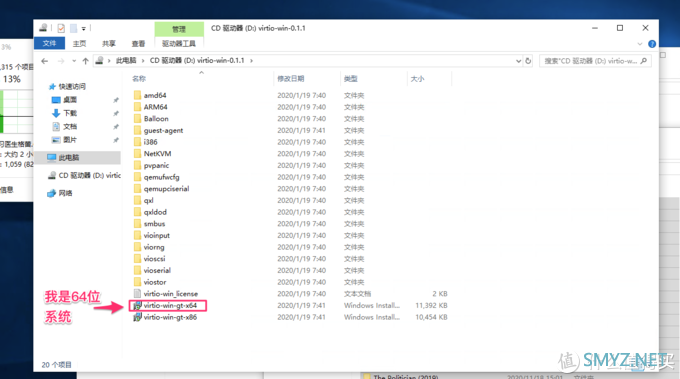Select the guest-agent folder icon
680x379 pixels.
pyautogui.click(x=137, y=130)
